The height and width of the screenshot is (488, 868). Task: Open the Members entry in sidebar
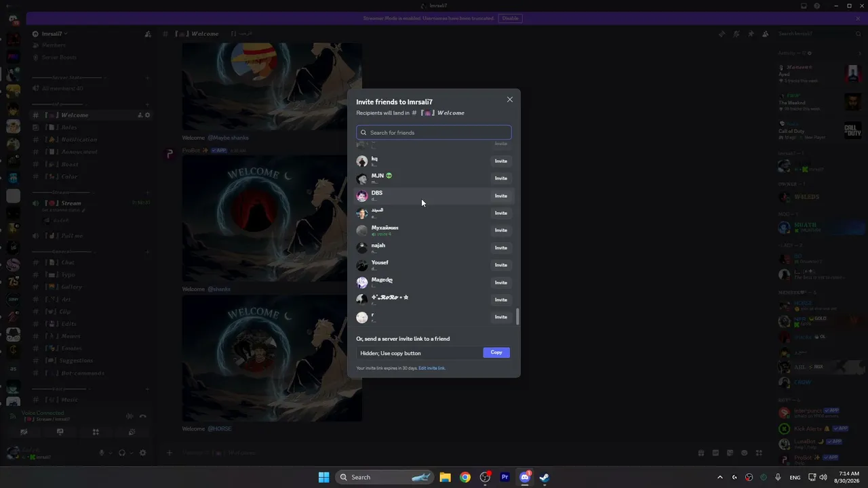tap(54, 45)
